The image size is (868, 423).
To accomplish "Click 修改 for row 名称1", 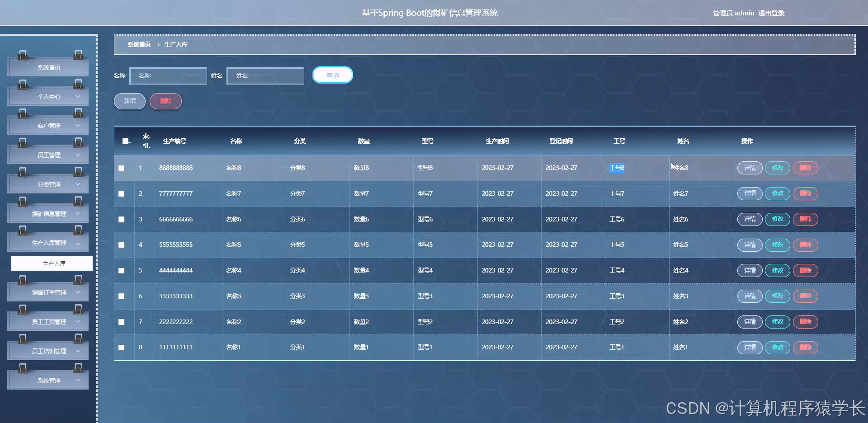I will tap(778, 348).
